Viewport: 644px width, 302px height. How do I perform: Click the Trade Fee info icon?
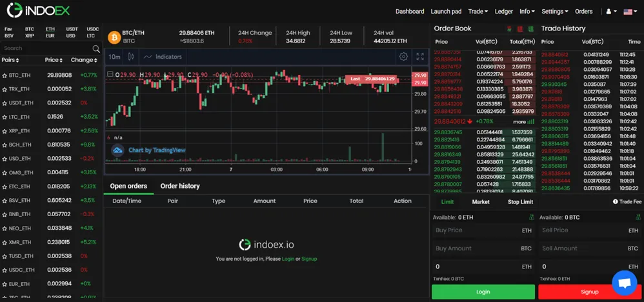coord(615,202)
